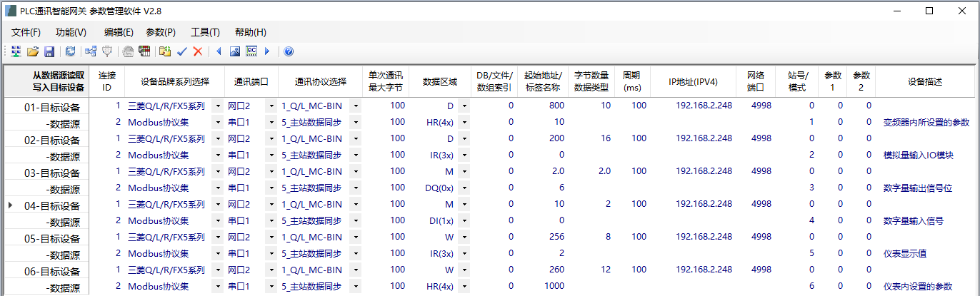The width and height of the screenshot is (980, 296).
Task: Click the application icon in title bar
Action: [x=11, y=10]
